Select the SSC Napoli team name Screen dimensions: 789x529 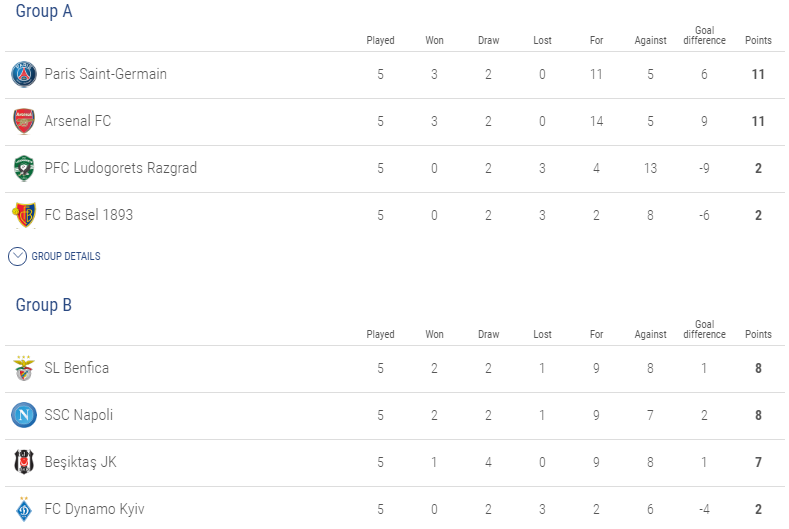(x=78, y=415)
